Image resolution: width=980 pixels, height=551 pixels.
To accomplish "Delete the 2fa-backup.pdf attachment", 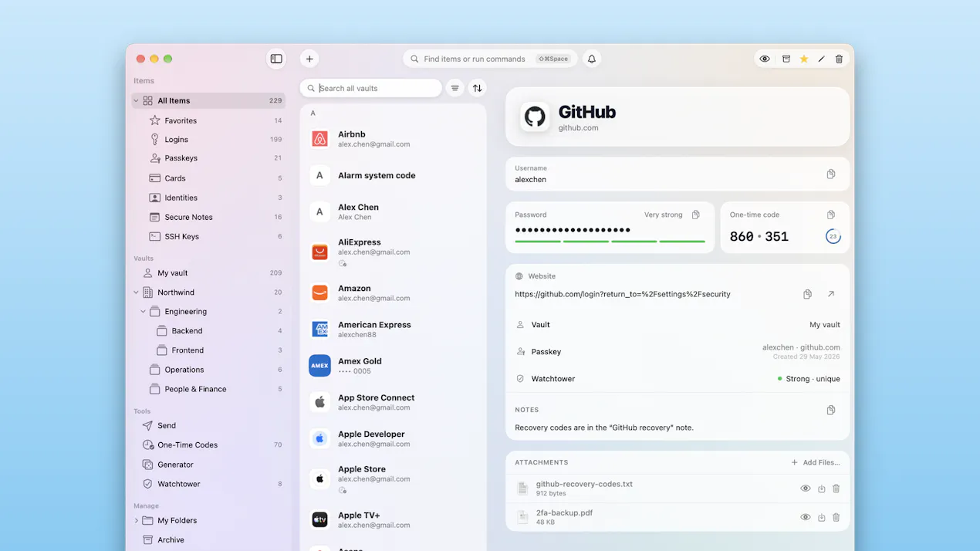I will click(x=836, y=517).
